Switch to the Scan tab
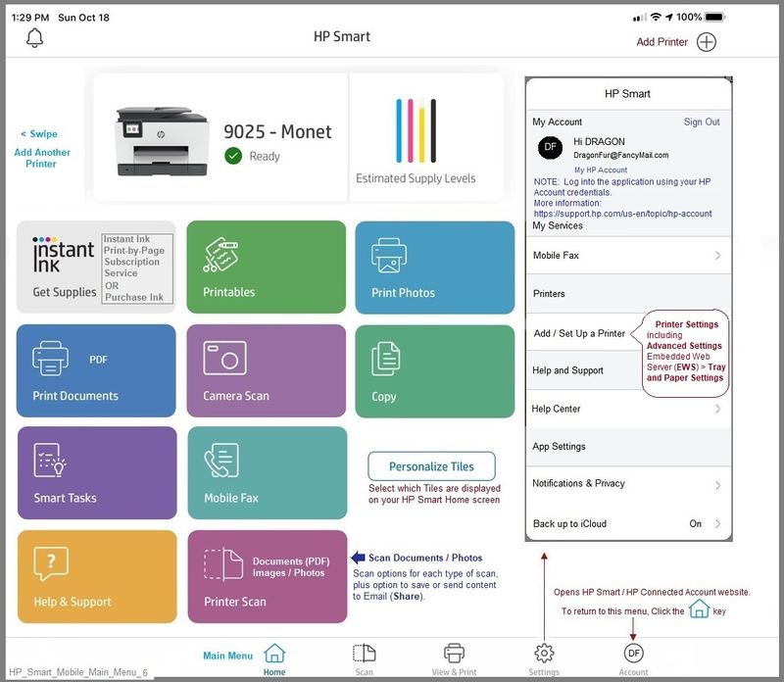The width and height of the screenshot is (784, 682). coord(364,659)
